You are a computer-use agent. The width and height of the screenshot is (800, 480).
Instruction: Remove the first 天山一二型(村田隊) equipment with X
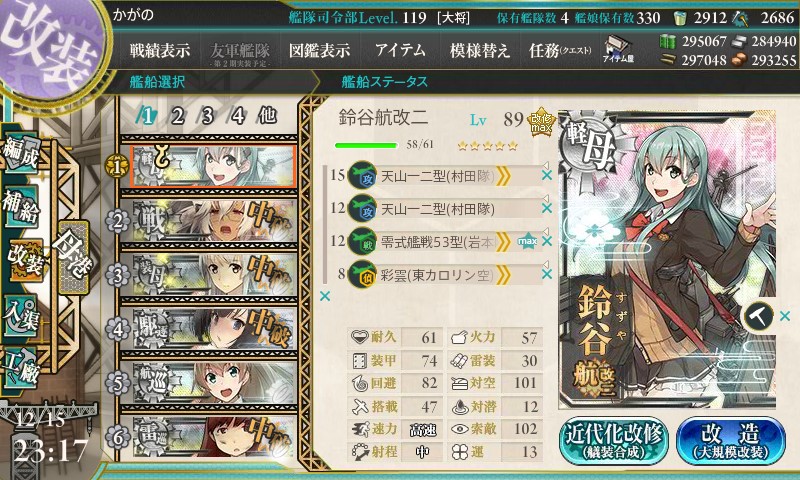(546, 175)
